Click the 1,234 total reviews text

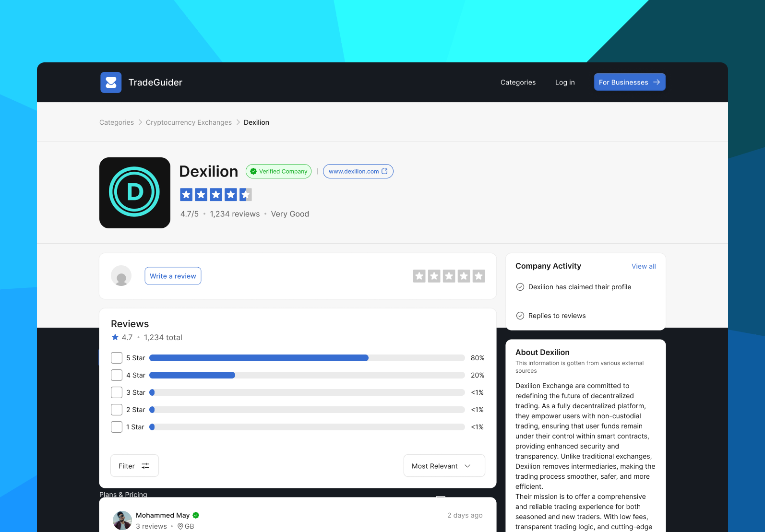(x=163, y=337)
